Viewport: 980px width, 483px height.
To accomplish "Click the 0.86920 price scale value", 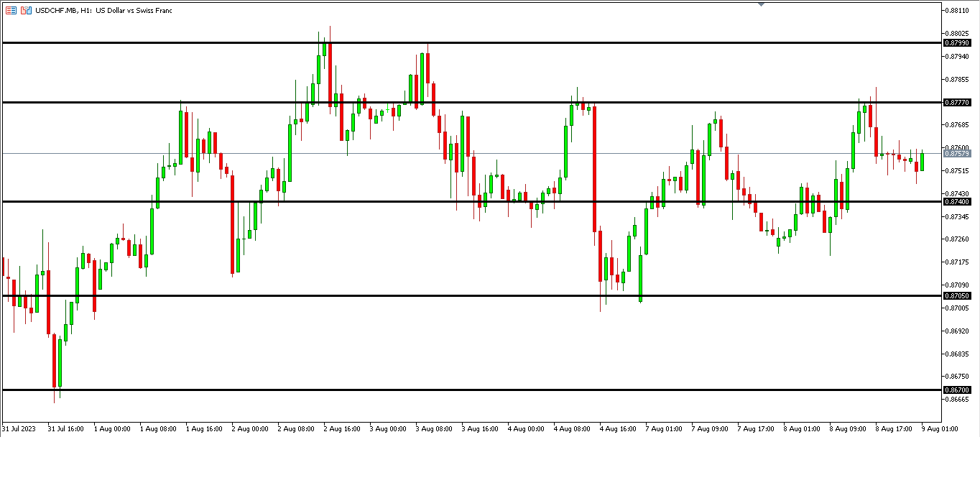I will [958, 331].
